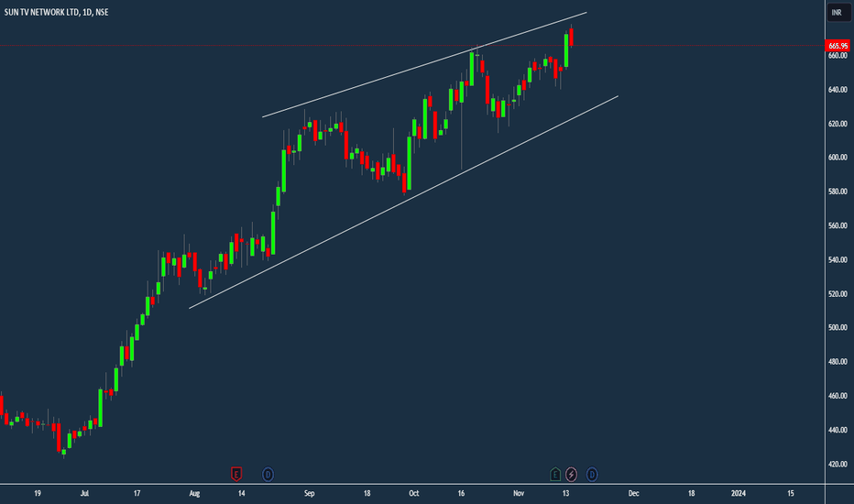Click the 560.00 price axis label

pos(838,225)
